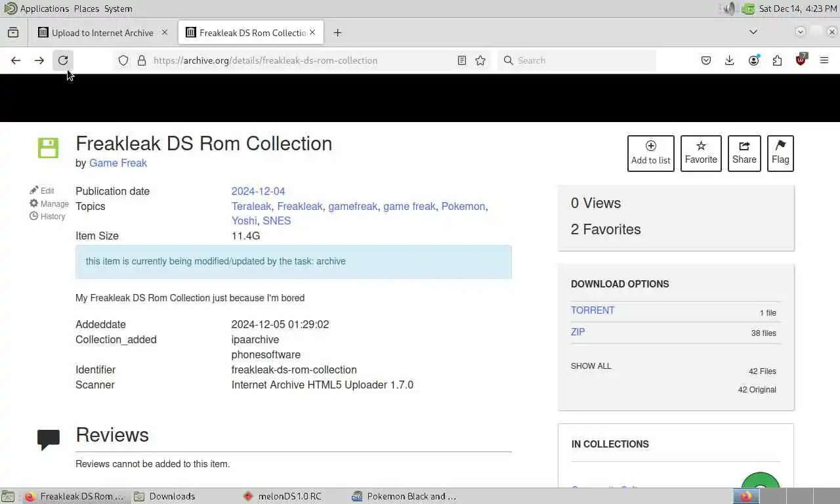Click the Manage item link
Image resolution: width=840 pixels, height=504 pixels.
49,203
